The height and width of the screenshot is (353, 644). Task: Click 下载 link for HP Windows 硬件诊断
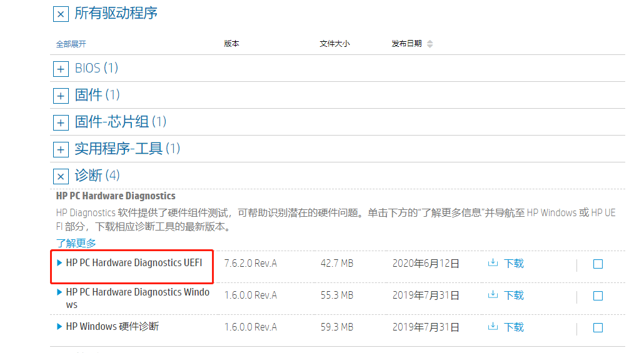click(514, 327)
